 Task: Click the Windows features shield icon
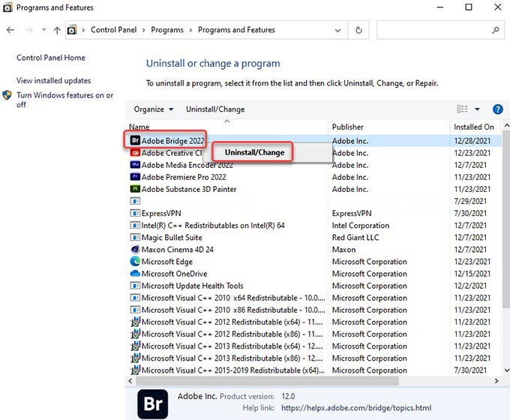pyautogui.click(x=7, y=95)
